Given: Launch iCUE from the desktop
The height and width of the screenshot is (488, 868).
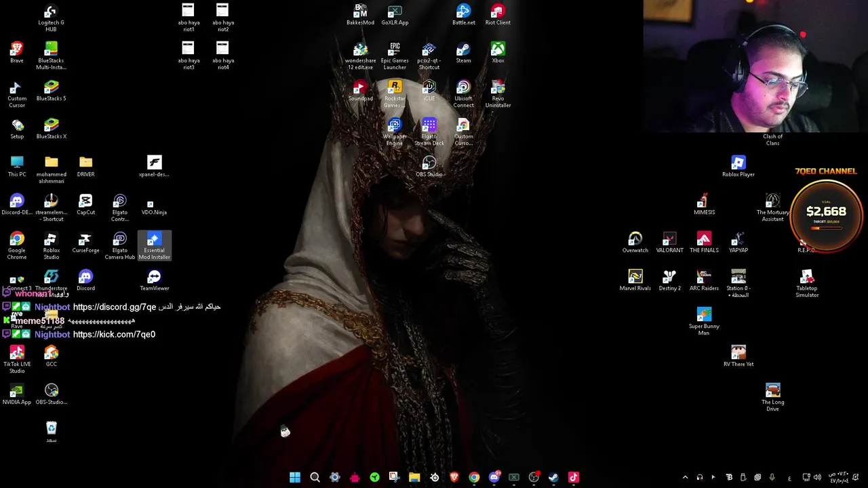Looking at the screenshot, I should (x=429, y=91).
